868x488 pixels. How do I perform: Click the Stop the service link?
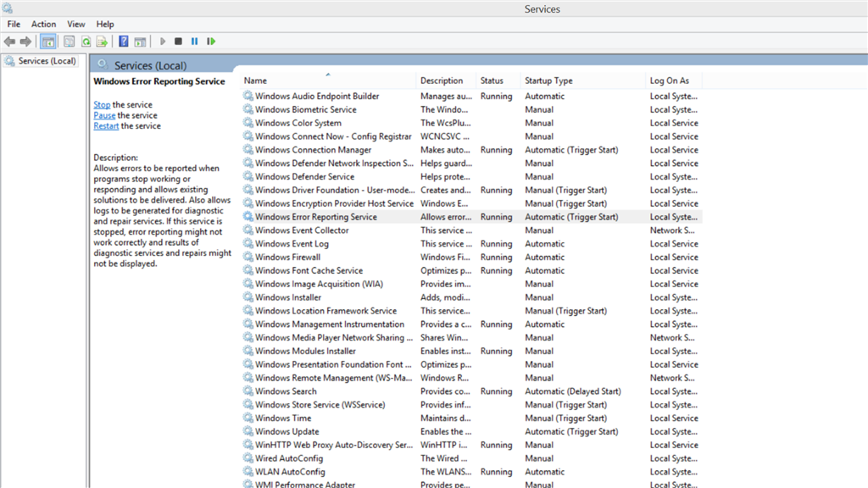(102, 104)
